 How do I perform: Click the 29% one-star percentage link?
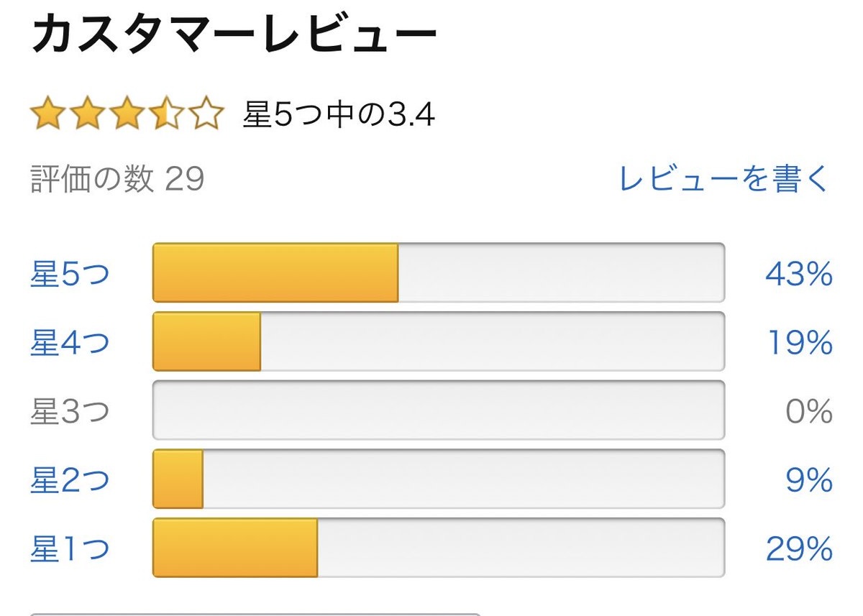pos(798,549)
